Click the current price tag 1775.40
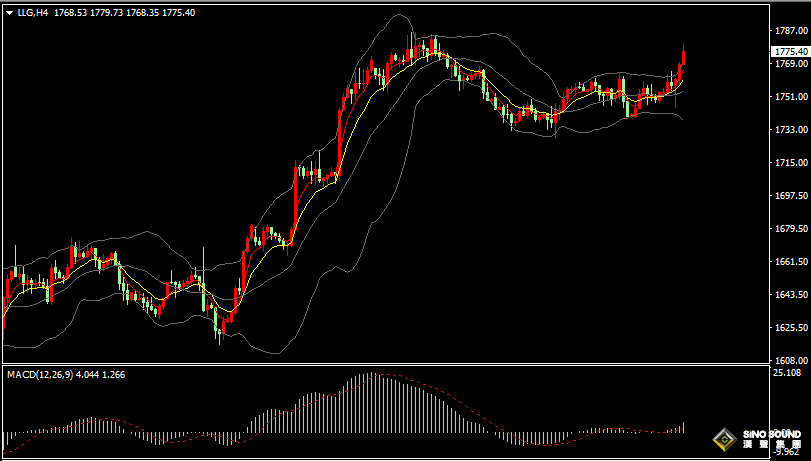 coord(790,51)
